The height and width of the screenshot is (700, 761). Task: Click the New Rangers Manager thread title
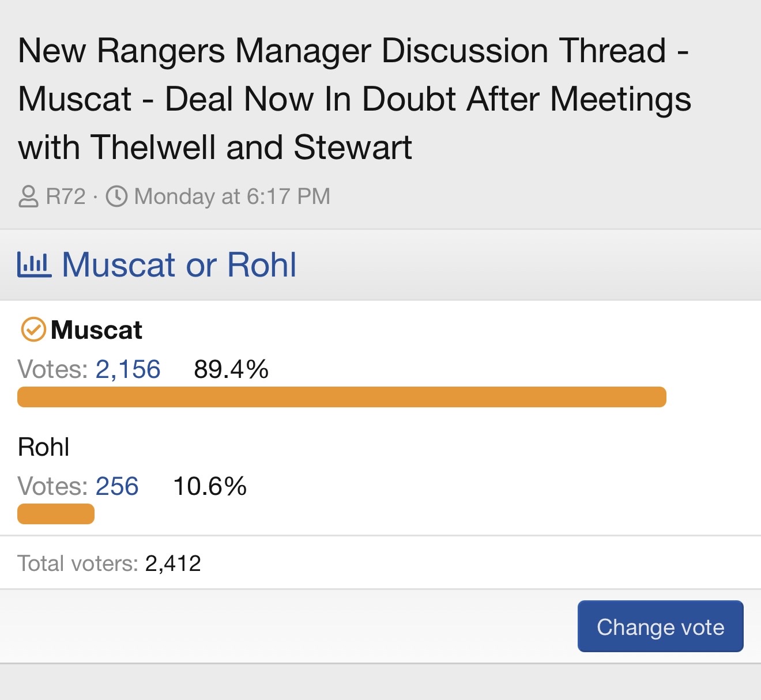coord(354,99)
